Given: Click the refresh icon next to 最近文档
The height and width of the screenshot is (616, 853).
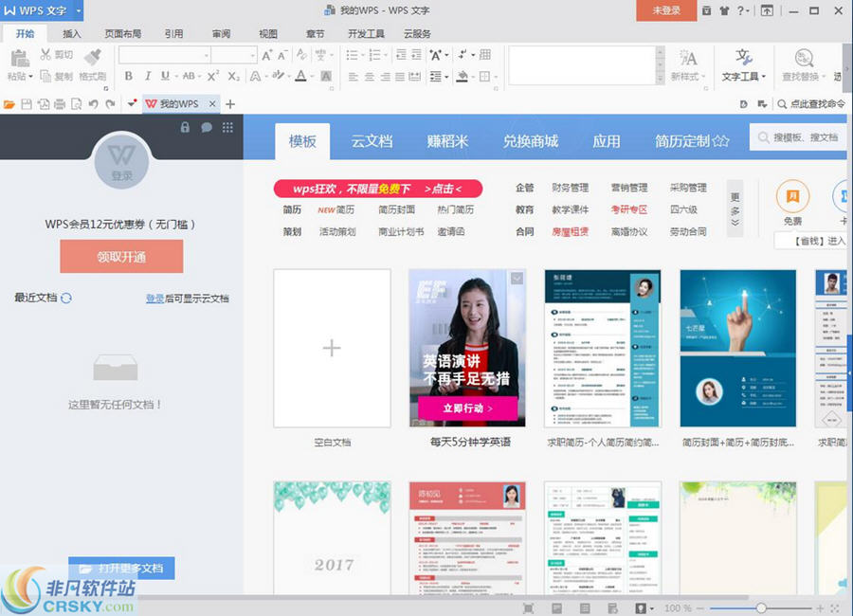Looking at the screenshot, I should [66, 298].
